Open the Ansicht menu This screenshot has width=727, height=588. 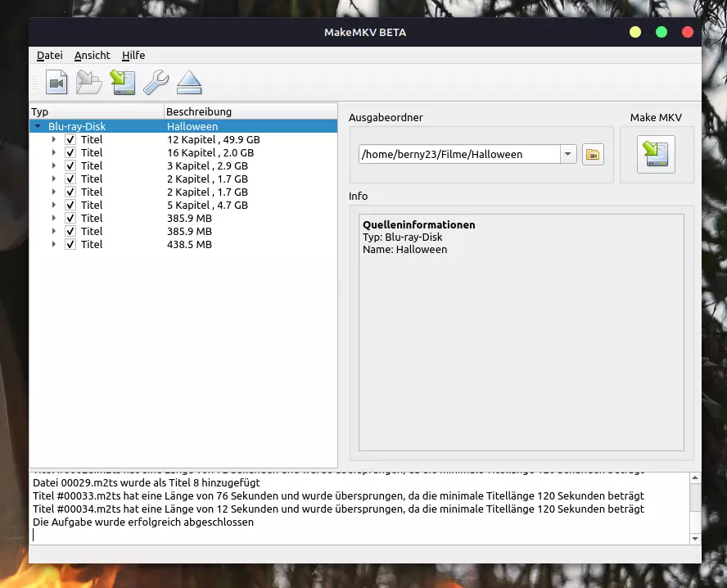tap(93, 55)
